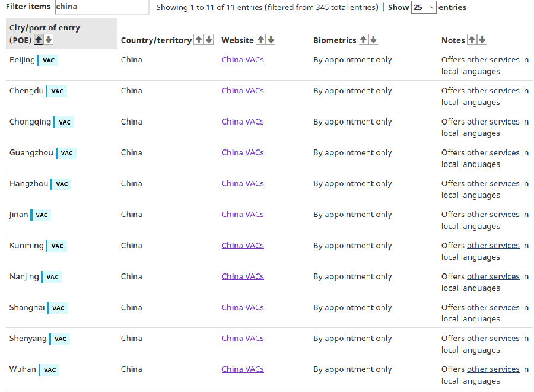534x392 pixels.
Task: Open China VACs link for Wuhan
Action: [243, 369]
